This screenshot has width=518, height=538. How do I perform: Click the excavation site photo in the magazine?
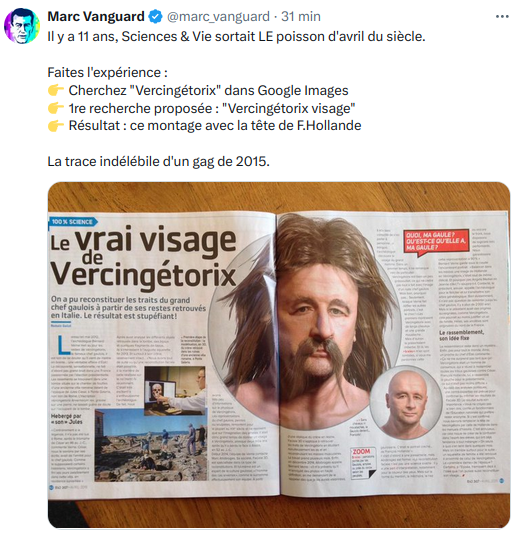click(151, 445)
